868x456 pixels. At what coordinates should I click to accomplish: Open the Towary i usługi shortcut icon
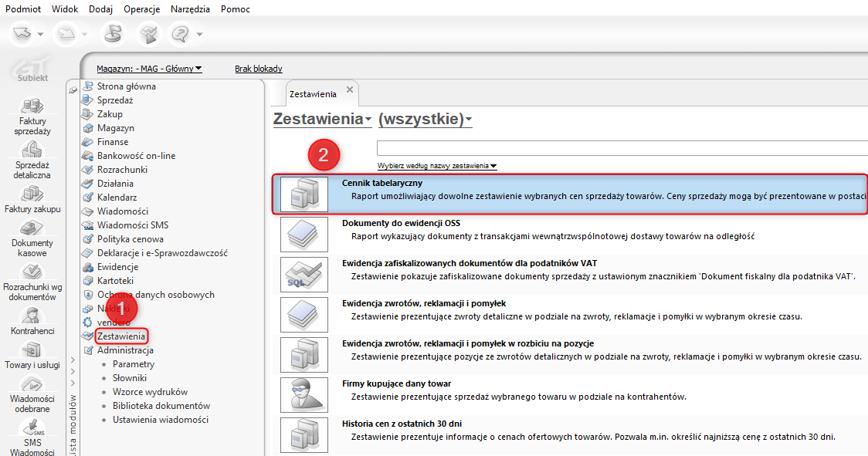[32, 350]
